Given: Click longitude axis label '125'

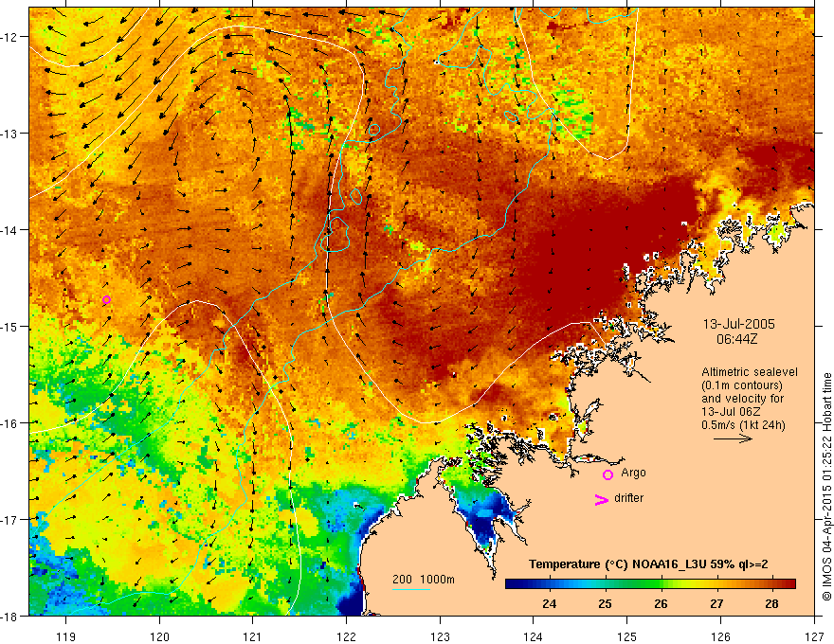Looking at the screenshot, I should pos(627,636).
